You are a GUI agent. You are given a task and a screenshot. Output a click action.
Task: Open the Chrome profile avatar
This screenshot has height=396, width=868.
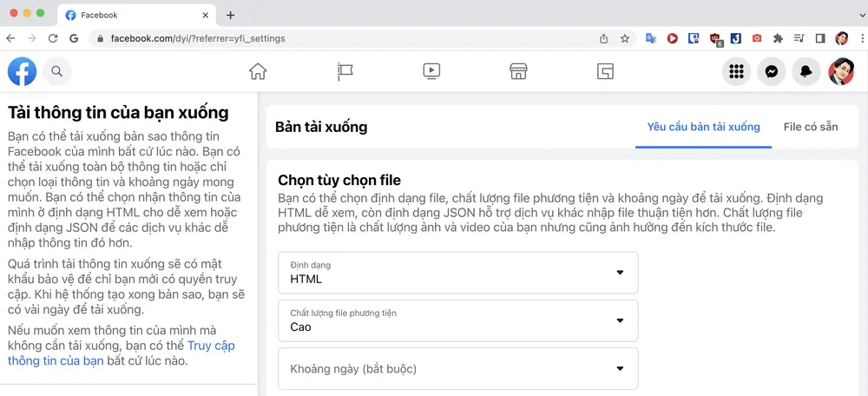(x=841, y=38)
